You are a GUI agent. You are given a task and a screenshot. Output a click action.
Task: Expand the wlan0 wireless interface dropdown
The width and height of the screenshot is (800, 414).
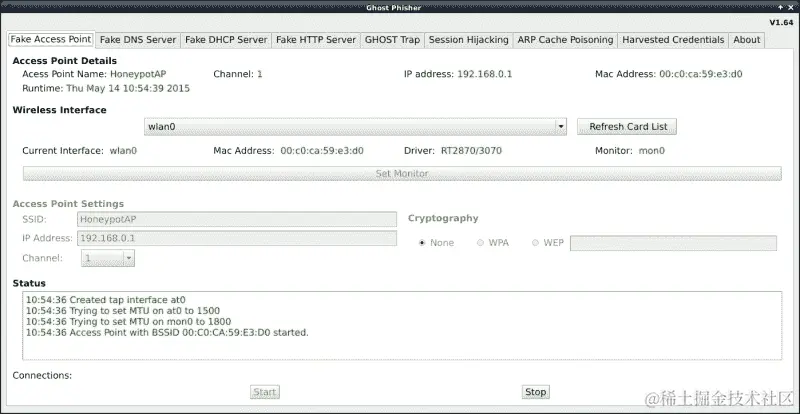(355, 127)
